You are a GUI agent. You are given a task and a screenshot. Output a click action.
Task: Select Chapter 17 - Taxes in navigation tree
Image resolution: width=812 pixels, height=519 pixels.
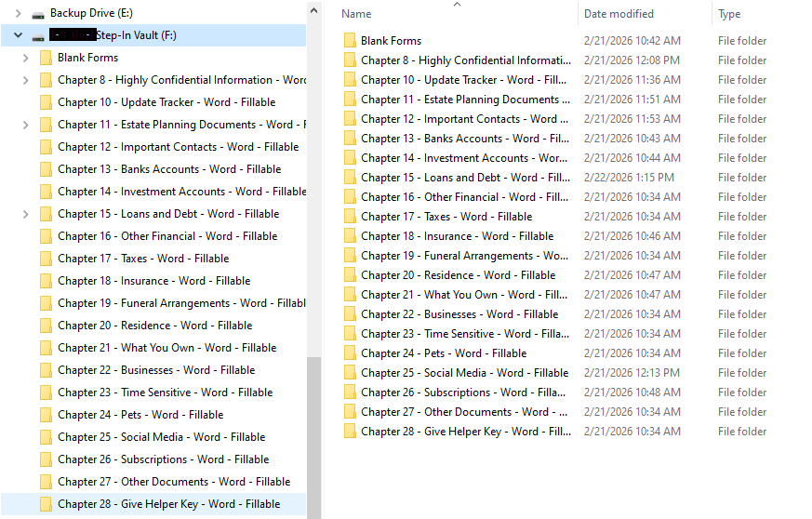pyautogui.click(x=143, y=258)
